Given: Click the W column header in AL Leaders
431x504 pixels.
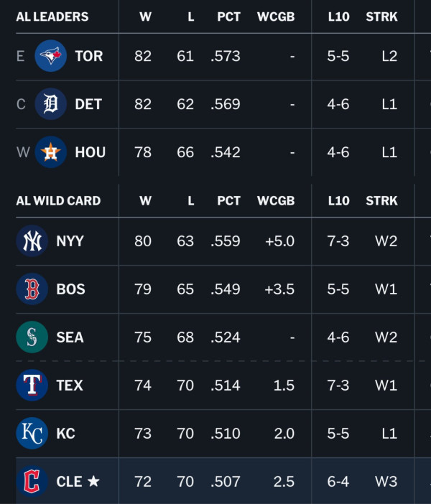Looking at the screenshot, I should coord(145,17).
